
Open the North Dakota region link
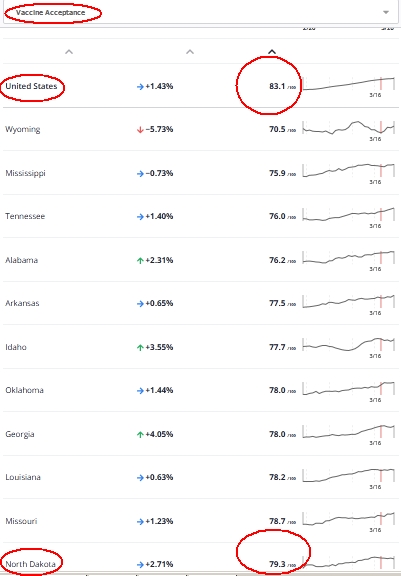(x=30, y=564)
